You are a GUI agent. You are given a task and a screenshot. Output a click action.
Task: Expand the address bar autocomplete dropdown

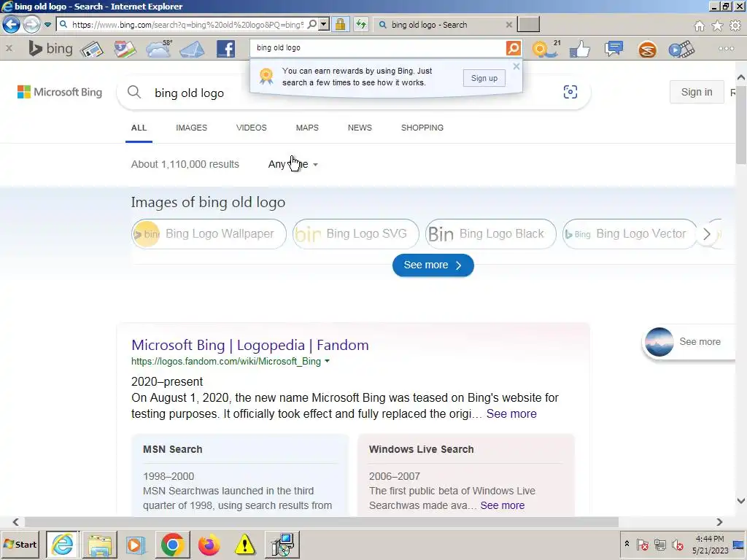click(324, 24)
